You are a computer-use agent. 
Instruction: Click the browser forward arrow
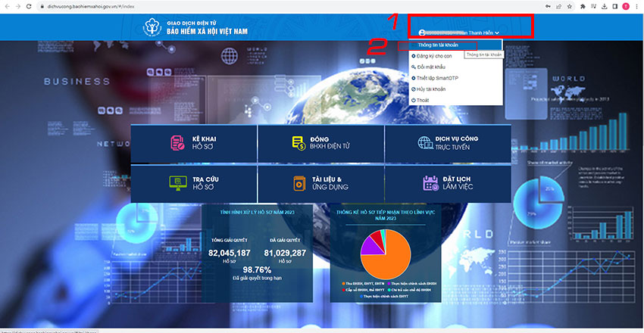coord(17,7)
